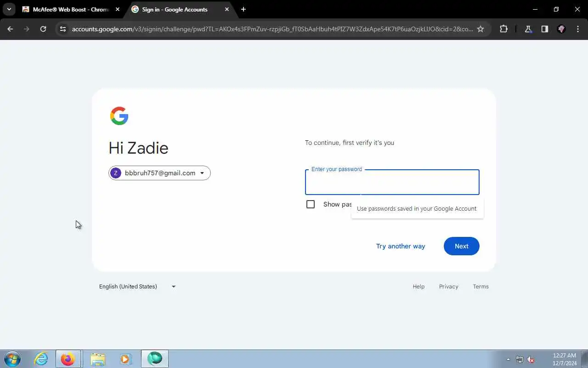
Task: Bookmark this page with the star icon
Action: tap(481, 29)
